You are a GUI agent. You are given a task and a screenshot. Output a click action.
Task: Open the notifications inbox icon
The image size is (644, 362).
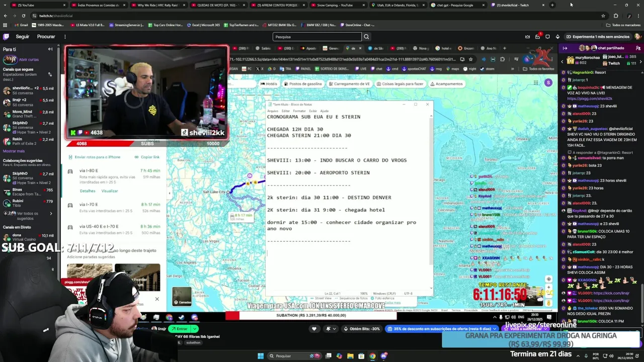[537, 37]
